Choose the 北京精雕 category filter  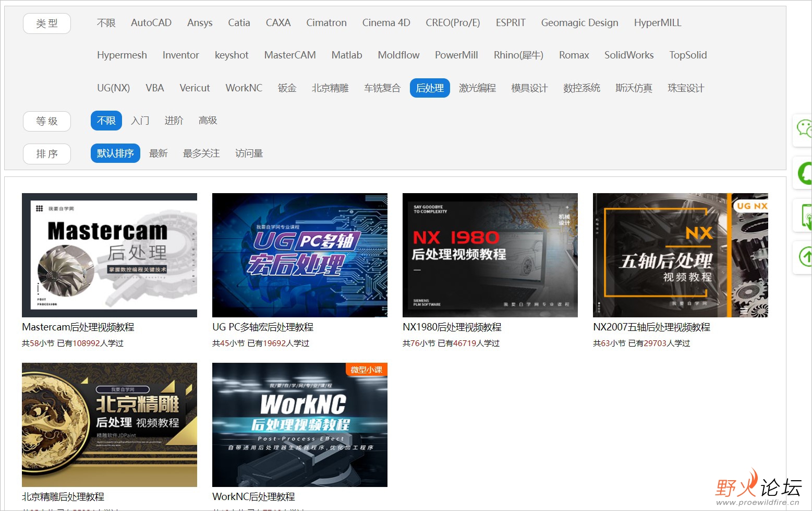pyautogui.click(x=330, y=88)
